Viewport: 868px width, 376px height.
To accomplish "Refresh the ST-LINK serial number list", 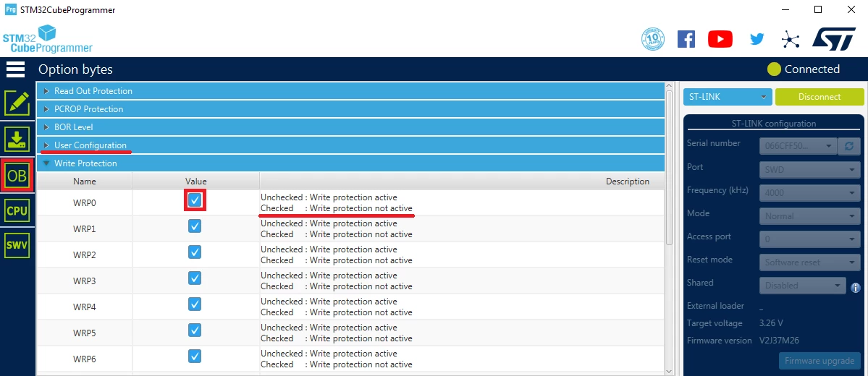I will click(848, 146).
